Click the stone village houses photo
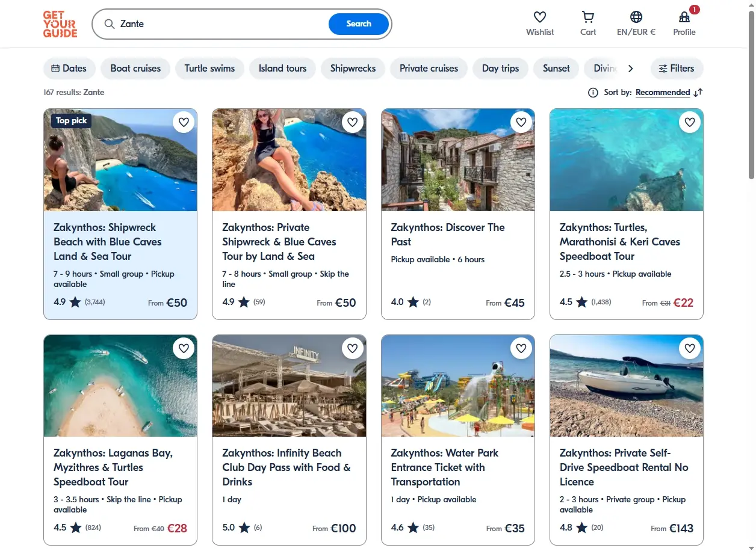 pos(458,160)
